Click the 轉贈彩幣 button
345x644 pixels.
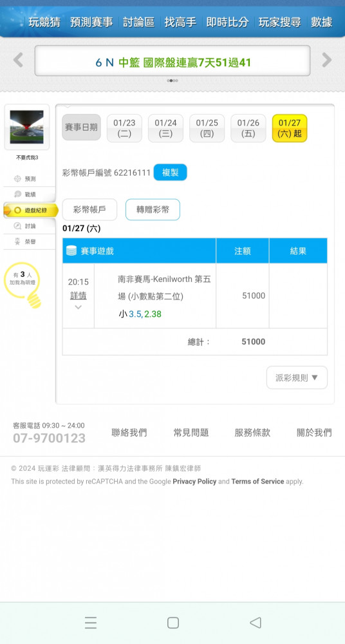[x=153, y=209]
